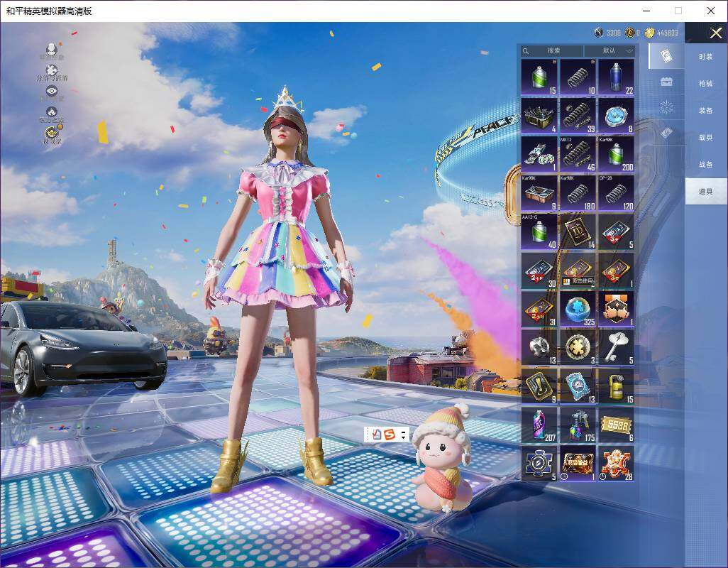This screenshot has height=568, width=728.
Task: Select the blue spray can with count 22
Action: point(616,77)
